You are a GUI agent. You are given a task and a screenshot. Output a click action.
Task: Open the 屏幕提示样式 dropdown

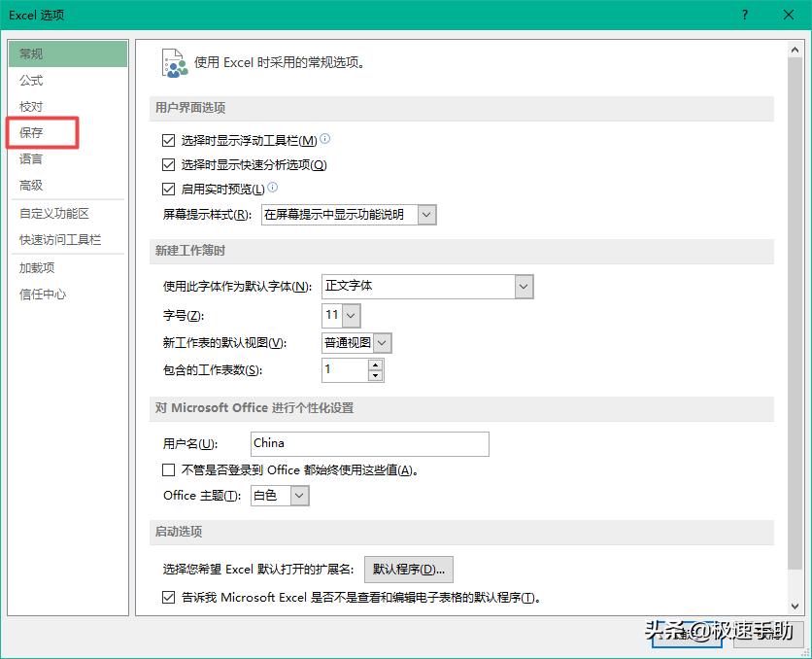pos(424,214)
